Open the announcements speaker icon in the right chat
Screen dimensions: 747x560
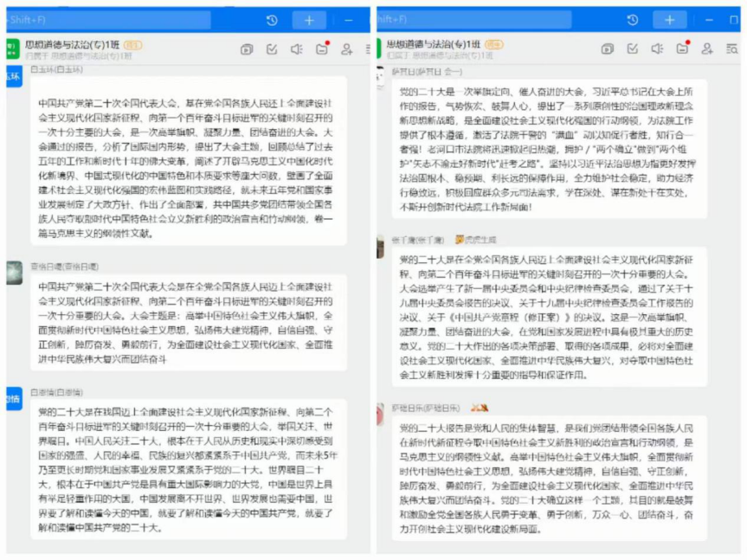click(x=657, y=49)
